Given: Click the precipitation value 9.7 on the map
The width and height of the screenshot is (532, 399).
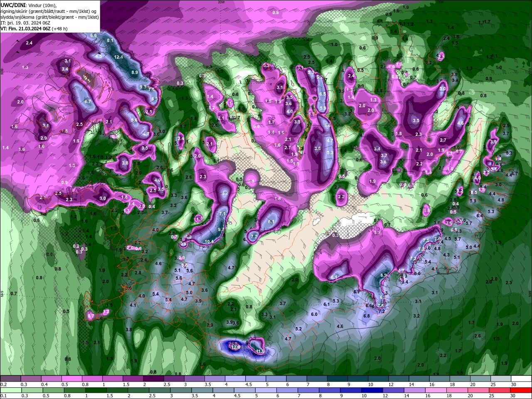Looking at the screenshot, I should (221, 229).
